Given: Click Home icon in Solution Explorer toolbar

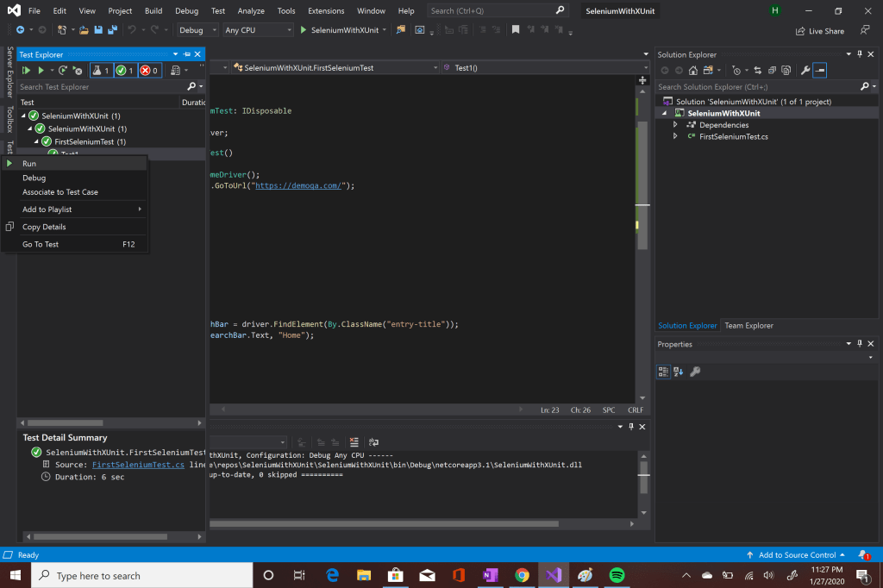Looking at the screenshot, I should (x=692, y=70).
